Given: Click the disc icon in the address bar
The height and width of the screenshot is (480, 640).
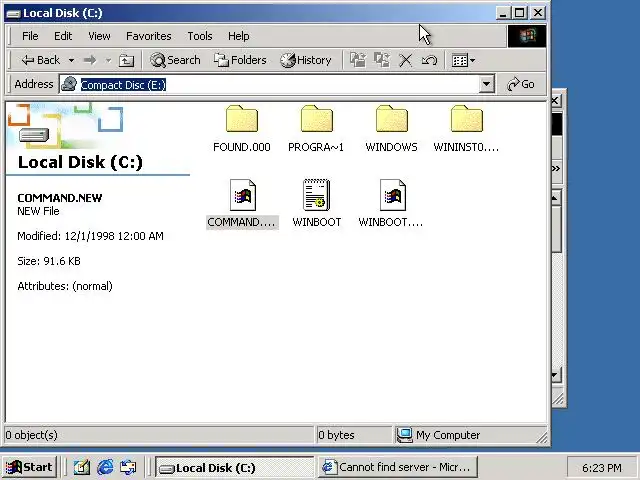Looking at the screenshot, I should click(69, 84).
